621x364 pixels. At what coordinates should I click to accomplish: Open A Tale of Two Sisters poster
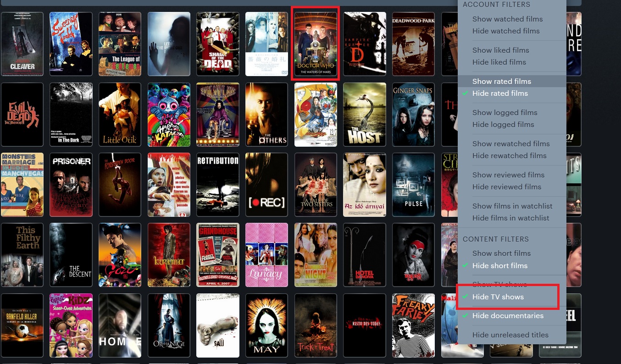pos(316,185)
